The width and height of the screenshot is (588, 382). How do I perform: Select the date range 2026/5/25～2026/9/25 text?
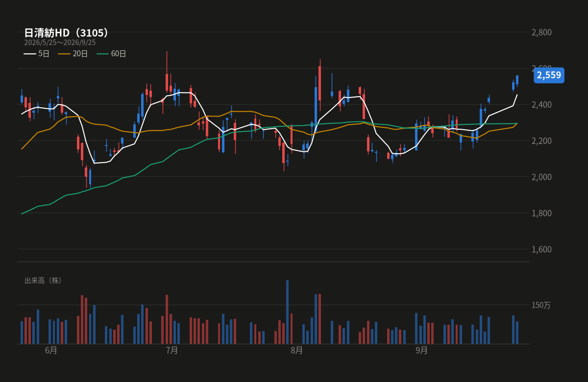click(x=60, y=43)
